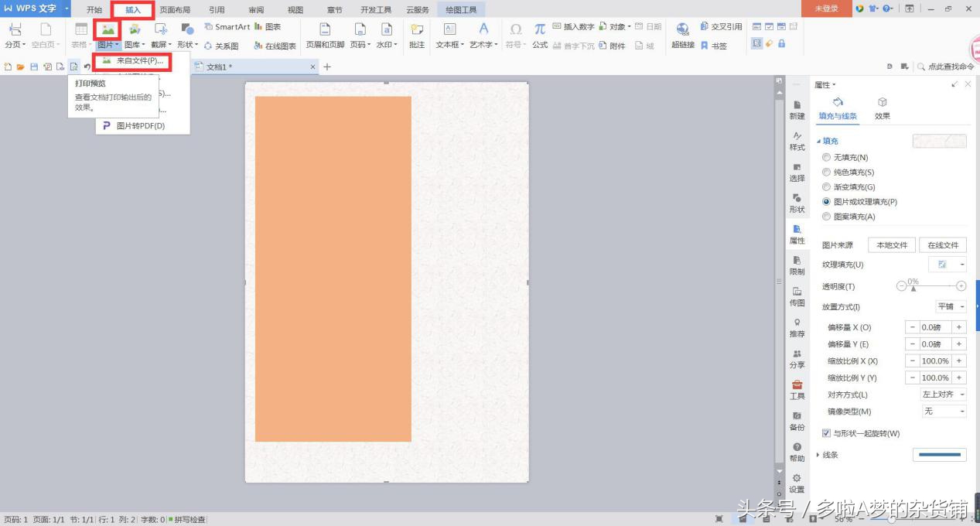Click the 本地文件 button
Image resolution: width=980 pixels, height=526 pixels.
pyautogui.click(x=892, y=245)
